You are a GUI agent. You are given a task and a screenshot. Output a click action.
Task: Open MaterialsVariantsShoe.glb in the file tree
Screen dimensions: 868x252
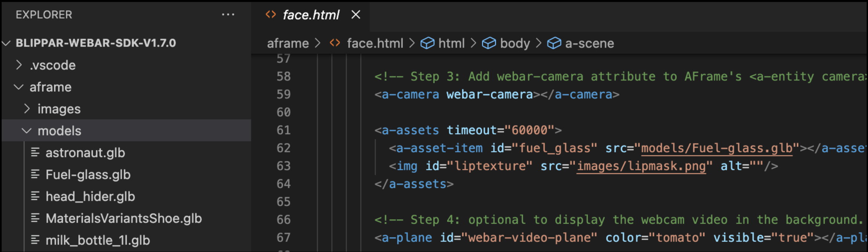124,218
